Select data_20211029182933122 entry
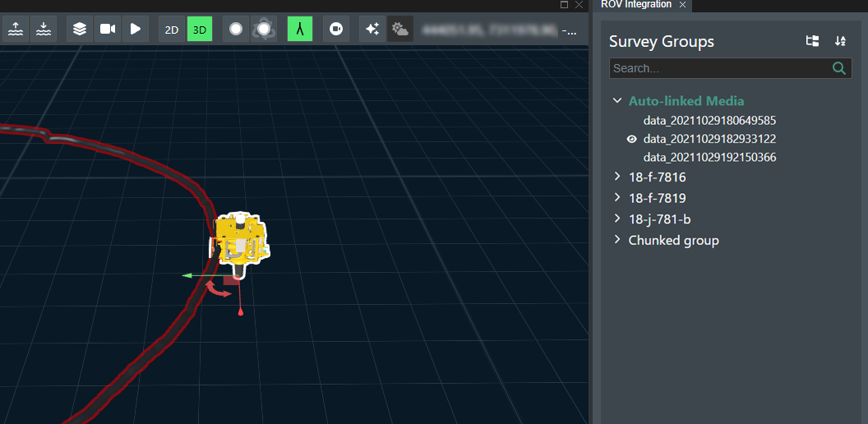Viewport: 868px width, 424px height. coord(709,139)
